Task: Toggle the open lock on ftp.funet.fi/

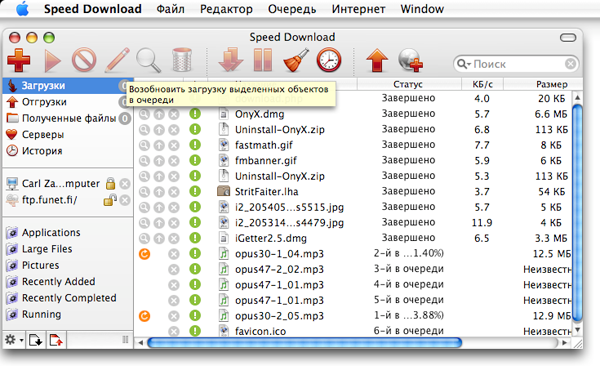Action: (110, 199)
